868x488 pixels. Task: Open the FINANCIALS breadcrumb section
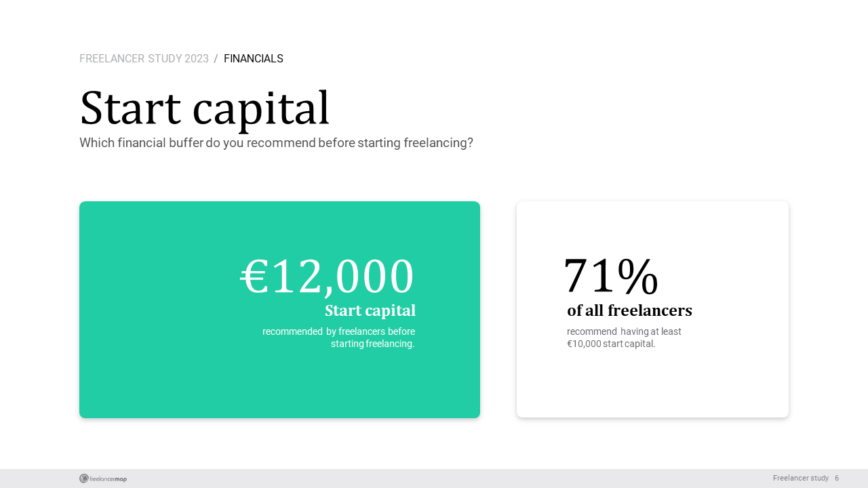(254, 59)
